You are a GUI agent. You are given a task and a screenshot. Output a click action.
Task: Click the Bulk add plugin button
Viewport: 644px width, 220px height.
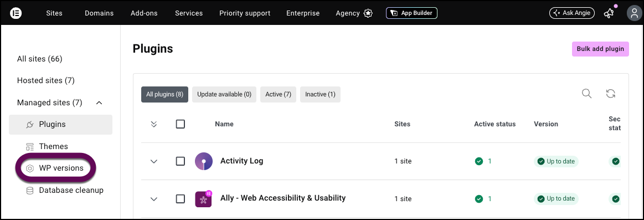coord(600,49)
